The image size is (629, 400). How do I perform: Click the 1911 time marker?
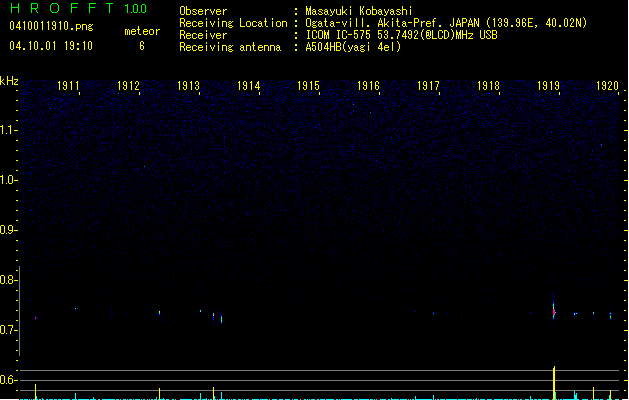tap(68, 86)
